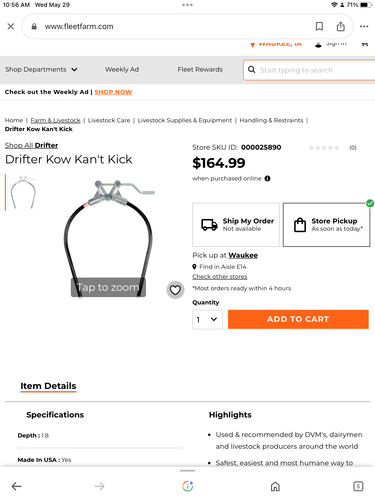Open the tab switcher icon

click(x=358, y=486)
